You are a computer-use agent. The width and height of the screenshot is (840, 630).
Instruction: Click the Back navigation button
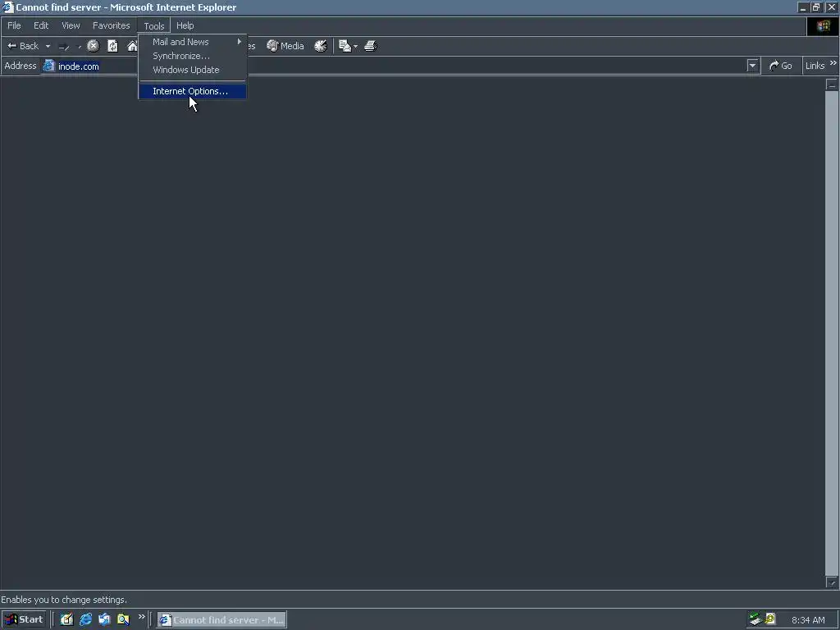pyautogui.click(x=22, y=46)
